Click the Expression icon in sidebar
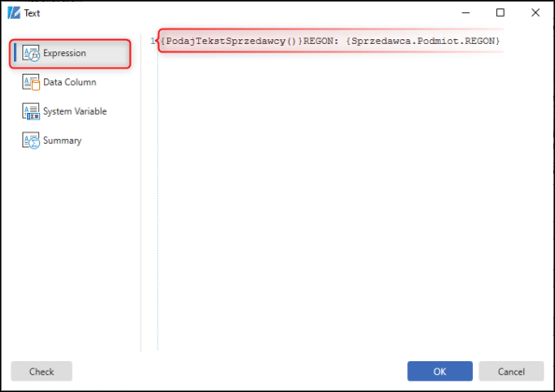 [31, 53]
